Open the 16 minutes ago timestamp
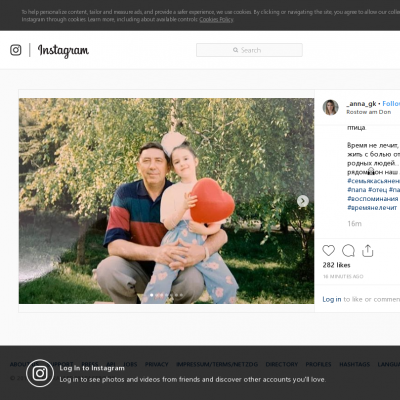Screen dimensions: 400x400 coord(343,276)
